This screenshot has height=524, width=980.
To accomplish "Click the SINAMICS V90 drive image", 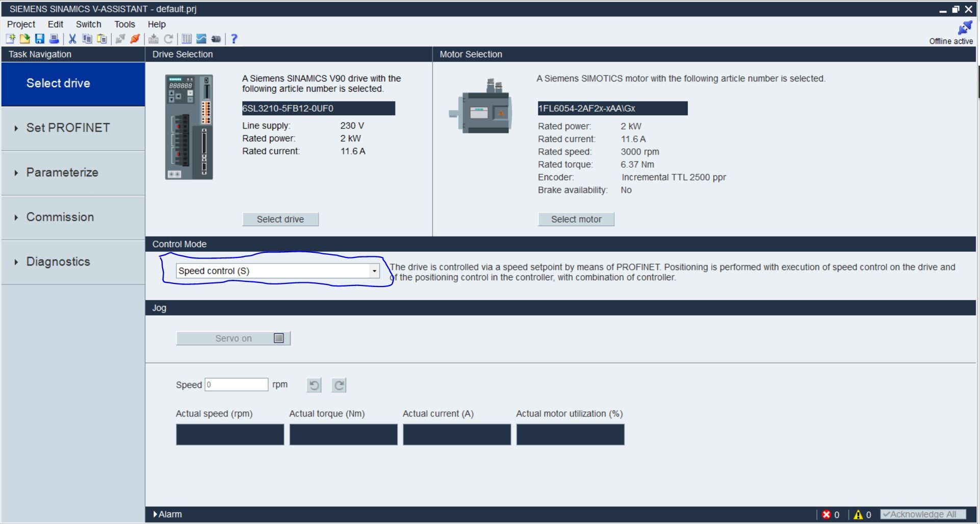I will point(189,127).
